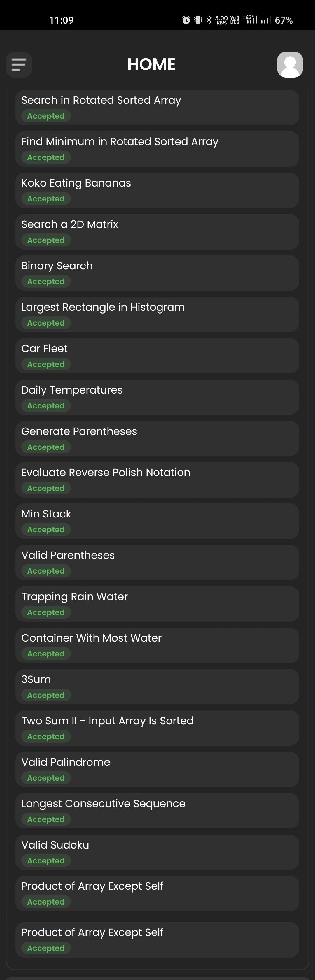This screenshot has width=315, height=980.
Task: Open Trapping Rain Water entry
Action: 157,604
